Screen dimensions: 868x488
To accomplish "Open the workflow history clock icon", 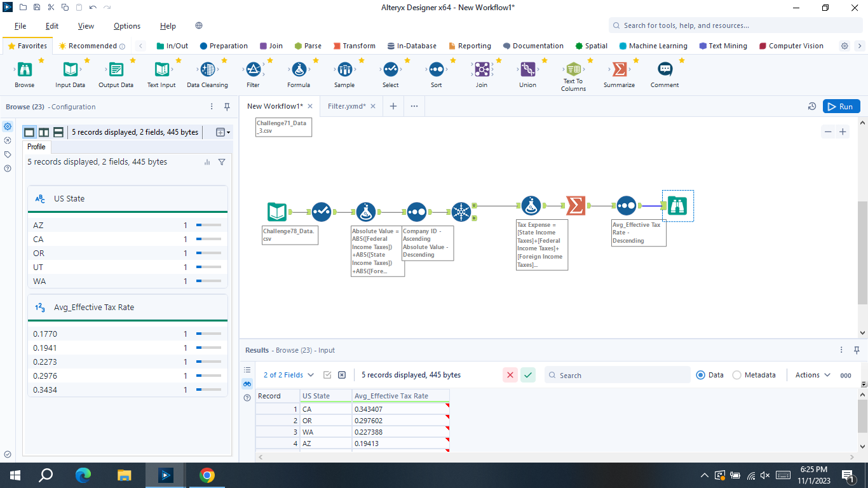I will [811, 107].
